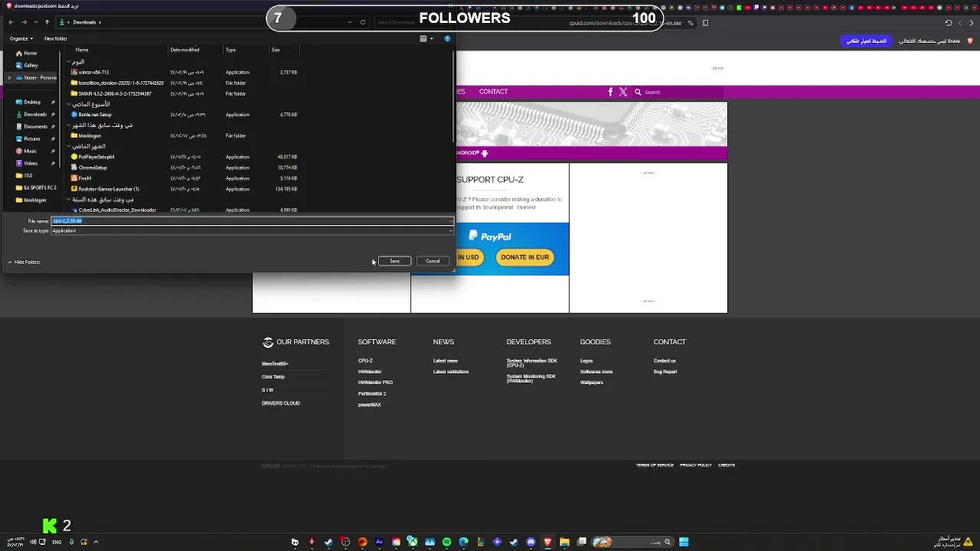Sort files by Name column
The image size is (980, 551).
82,50
